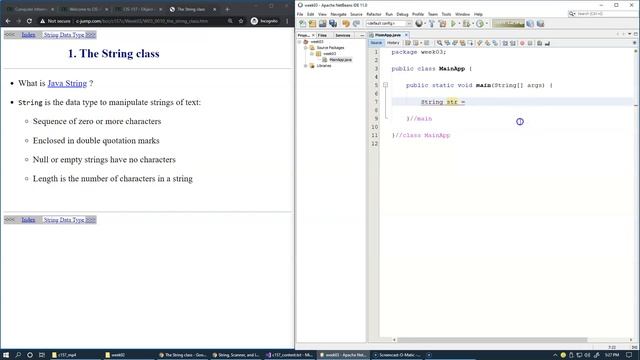
Task: Open Chrome's three-dot menu
Action: click(287, 21)
